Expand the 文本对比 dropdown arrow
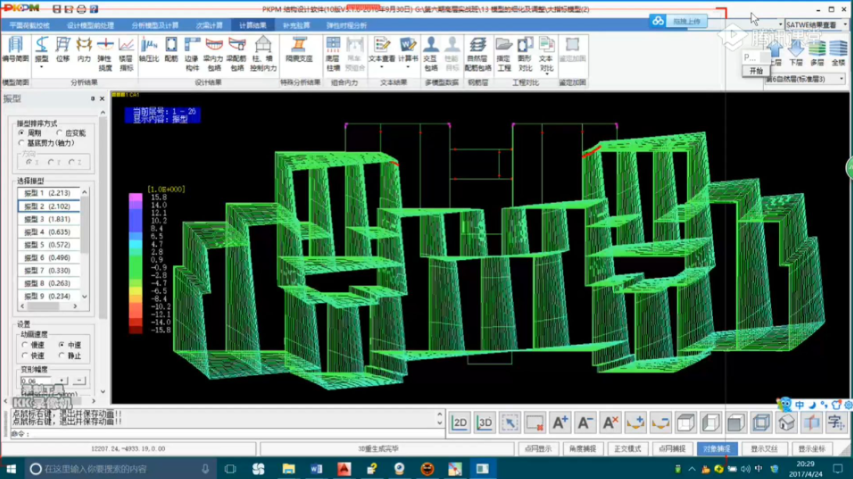This screenshot has width=853, height=479. (546, 73)
